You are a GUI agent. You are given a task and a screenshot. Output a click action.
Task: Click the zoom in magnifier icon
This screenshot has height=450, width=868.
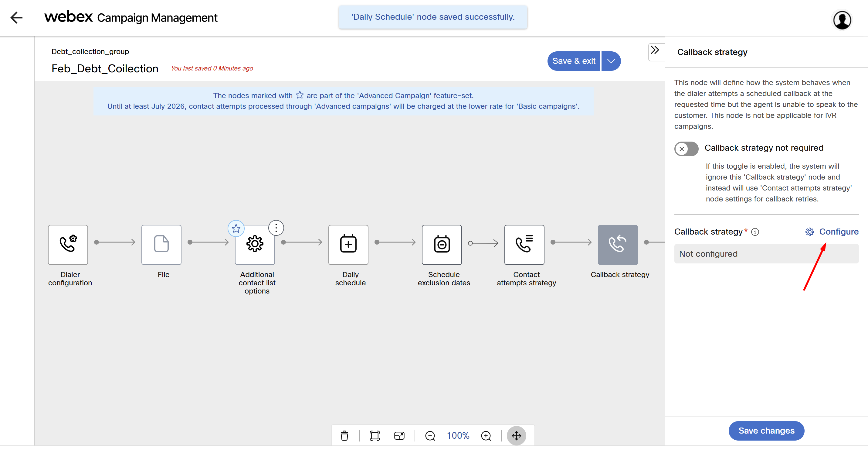coord(486,435)
